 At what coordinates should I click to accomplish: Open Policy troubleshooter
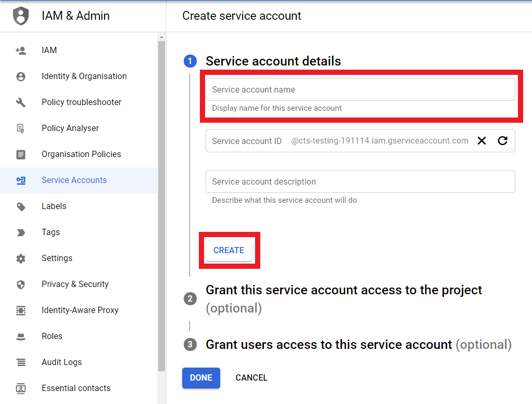click(79, 102)
